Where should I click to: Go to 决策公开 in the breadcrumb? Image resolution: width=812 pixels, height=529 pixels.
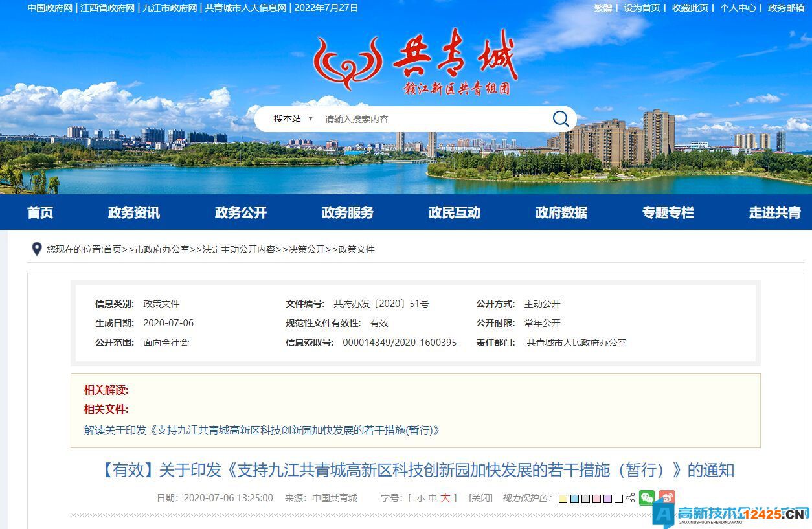tap(307, 249)
